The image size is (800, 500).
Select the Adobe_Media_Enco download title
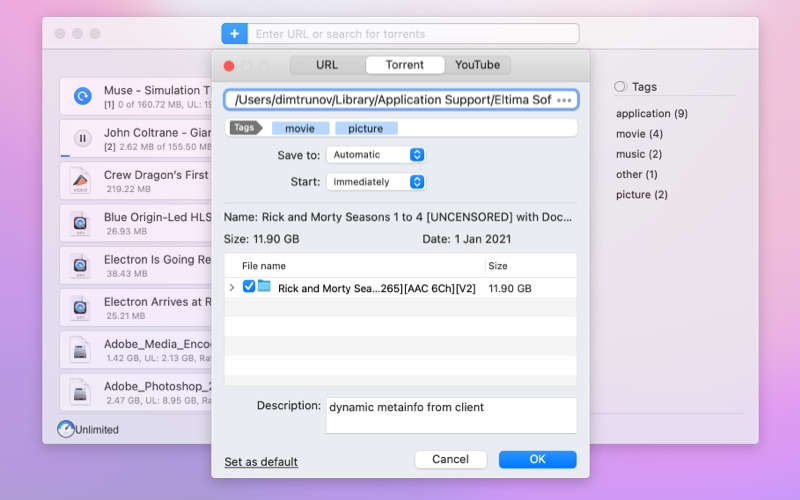pos(158,344)
